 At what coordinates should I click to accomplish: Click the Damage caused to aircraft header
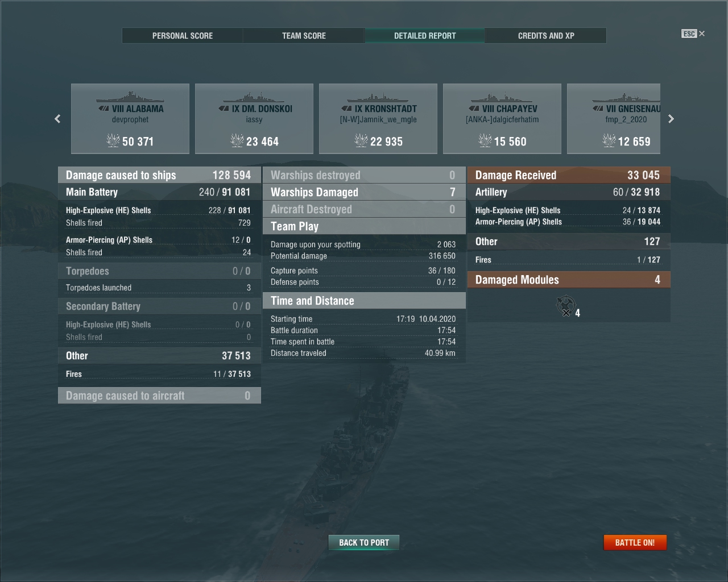(x=159, y=396)
